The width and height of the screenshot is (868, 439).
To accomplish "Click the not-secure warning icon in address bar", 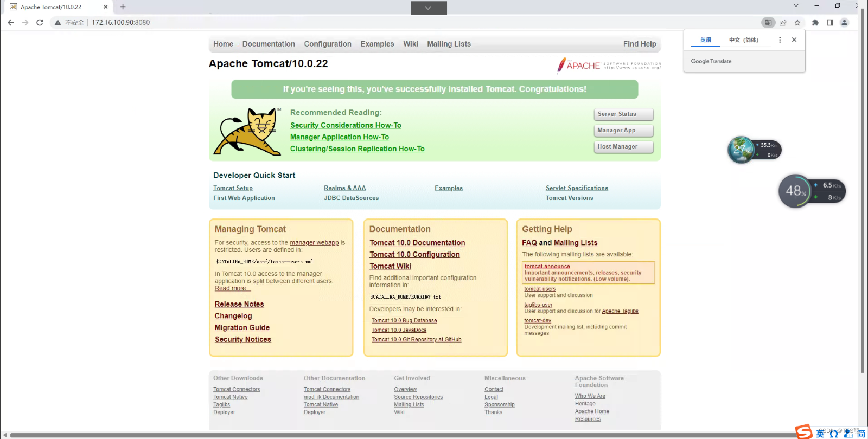I will pyautogui.click(x=58, y=22).
